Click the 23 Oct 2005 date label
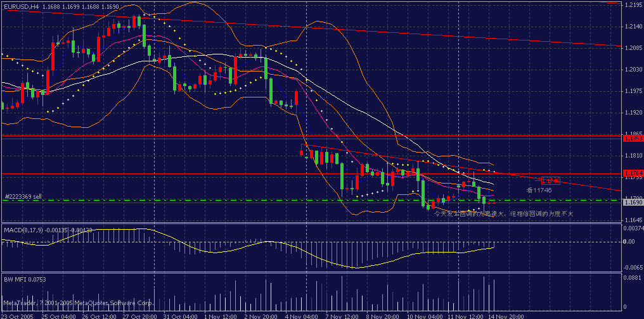The width and height of the screenshot is (644, 319). (16, 316)
